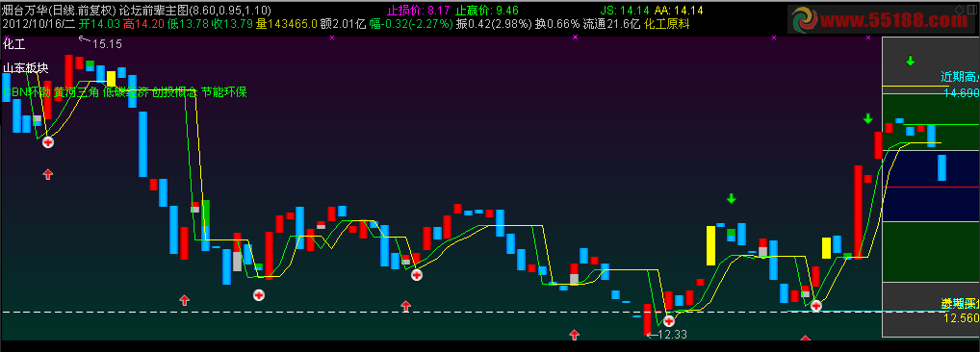The image size is (980, 352).
Task: Click the 量143465.0 volume value
Action: tap(286, 24)
